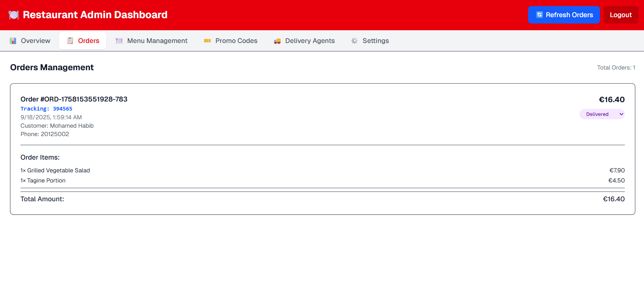Click the Tracking: 394565 link

point(46,109)
